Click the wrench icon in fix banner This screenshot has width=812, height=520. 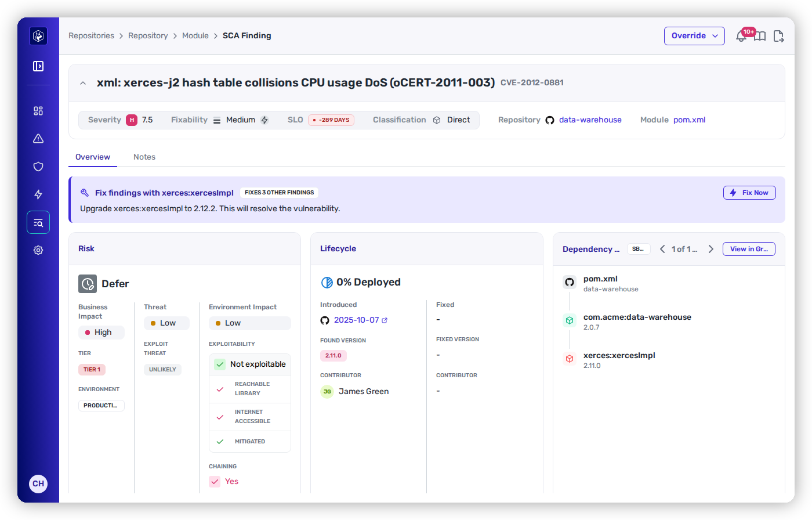[85, 193]
